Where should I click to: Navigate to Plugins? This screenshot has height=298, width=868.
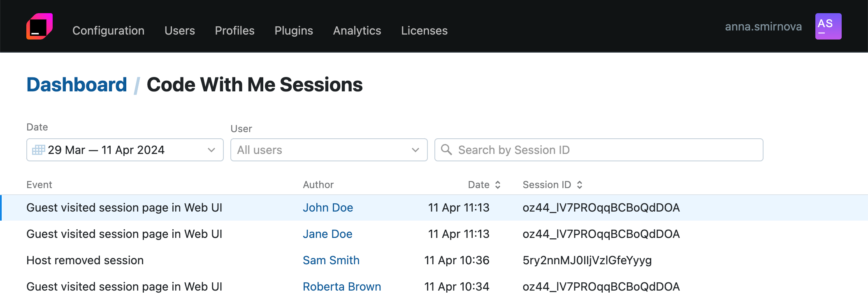pos(294,30)
